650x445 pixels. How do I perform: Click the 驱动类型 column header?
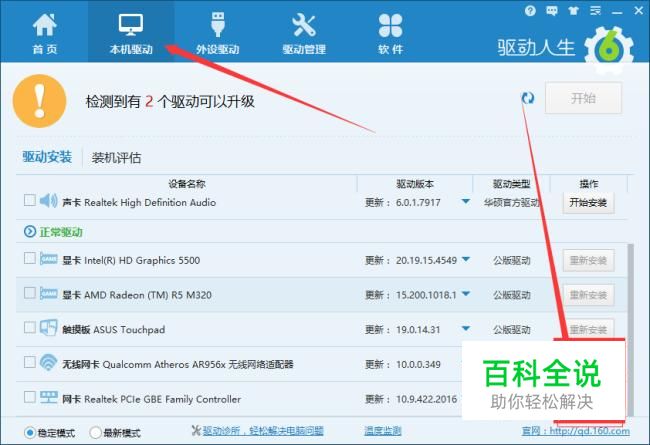click(x=511, y=184)
